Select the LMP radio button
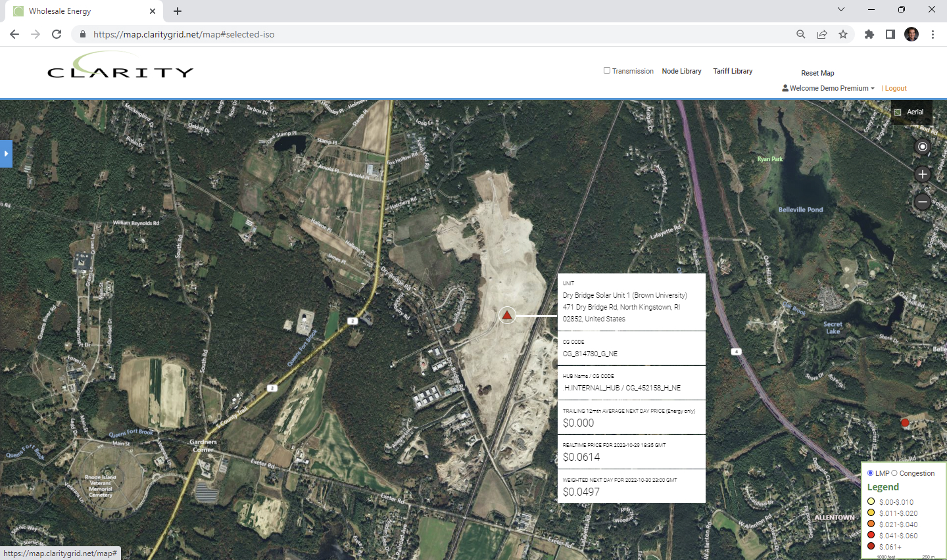947x560 pixels. 871,473
